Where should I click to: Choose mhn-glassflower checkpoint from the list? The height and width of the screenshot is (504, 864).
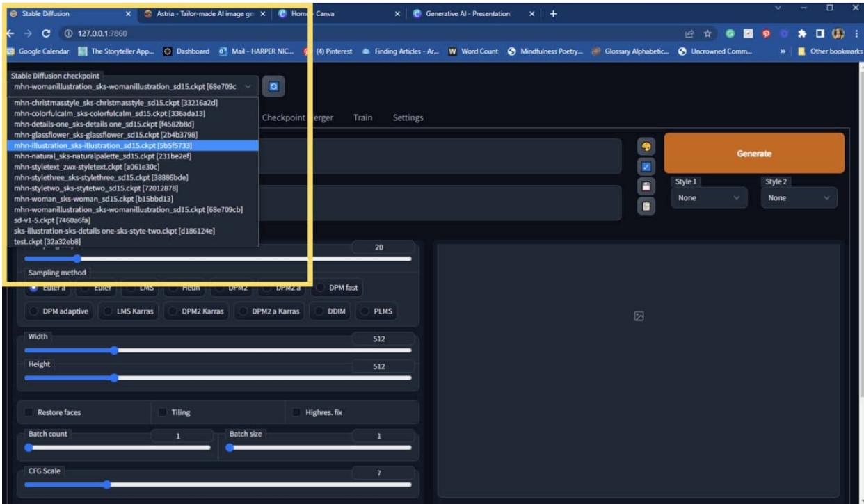pyautogui.click(x=105, y=134)
